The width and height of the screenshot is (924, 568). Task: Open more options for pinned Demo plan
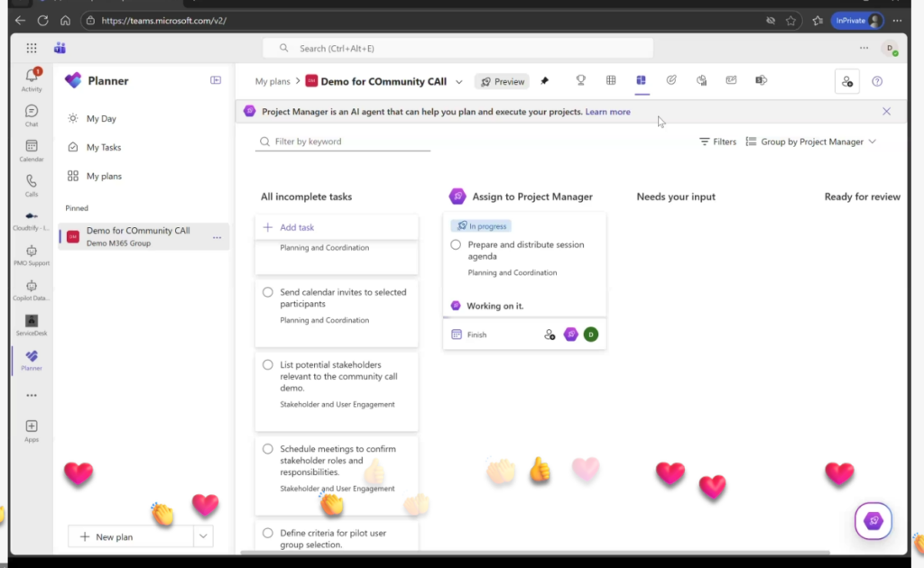tap(217, 237)
